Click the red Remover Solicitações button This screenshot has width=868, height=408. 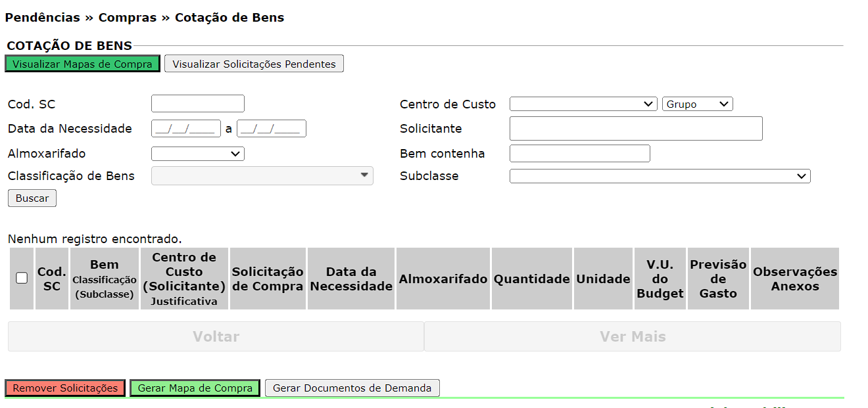tap(65, 388)
